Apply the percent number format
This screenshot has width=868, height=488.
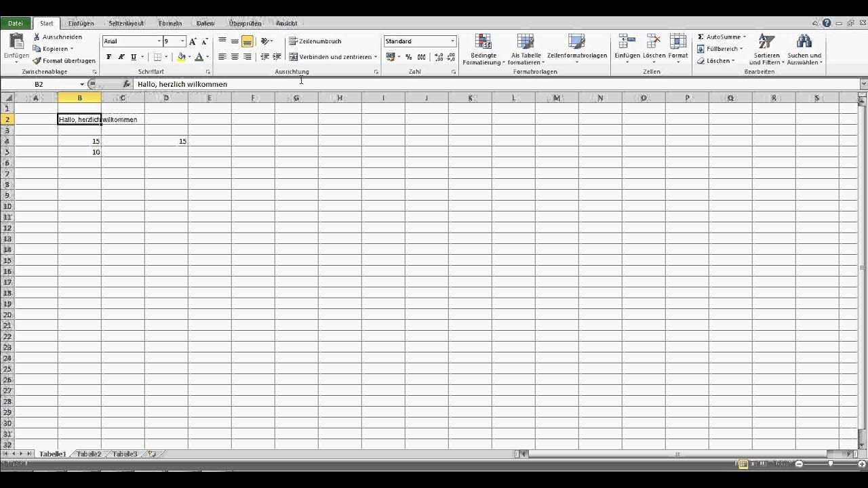(x=409, y=57)
